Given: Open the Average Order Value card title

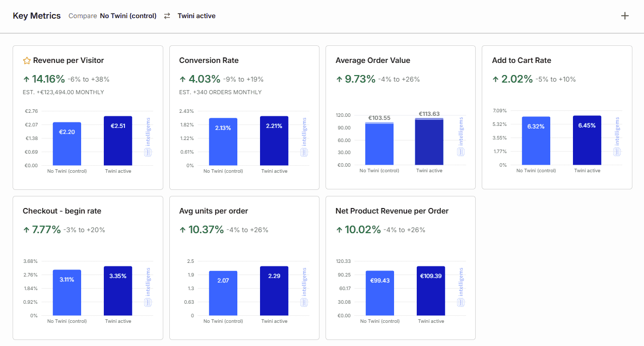Looking at the screenshot, I should (x=373, y=60).
